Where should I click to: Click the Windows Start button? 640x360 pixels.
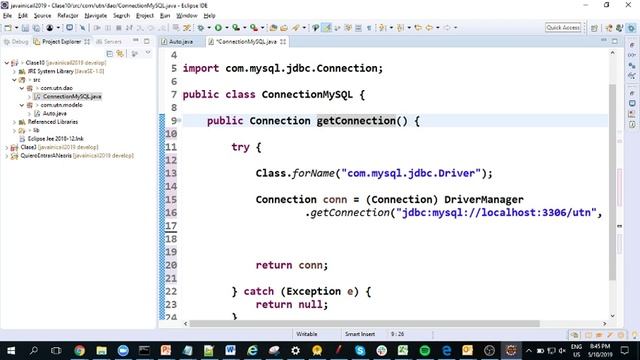pyautogui.click(x=11, y=350)
